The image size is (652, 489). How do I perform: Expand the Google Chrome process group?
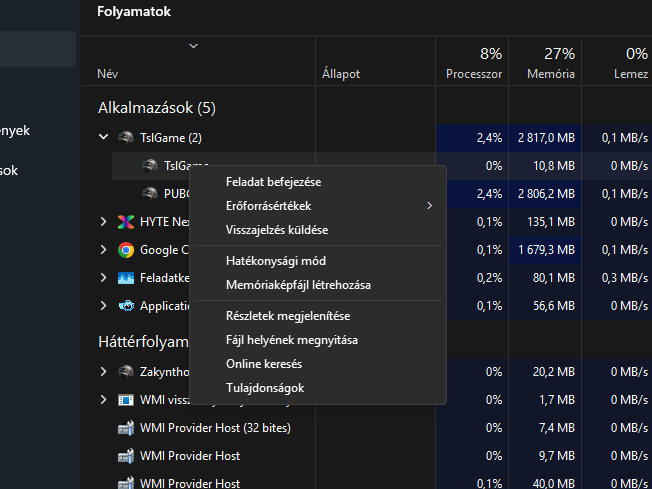(104, 250)
